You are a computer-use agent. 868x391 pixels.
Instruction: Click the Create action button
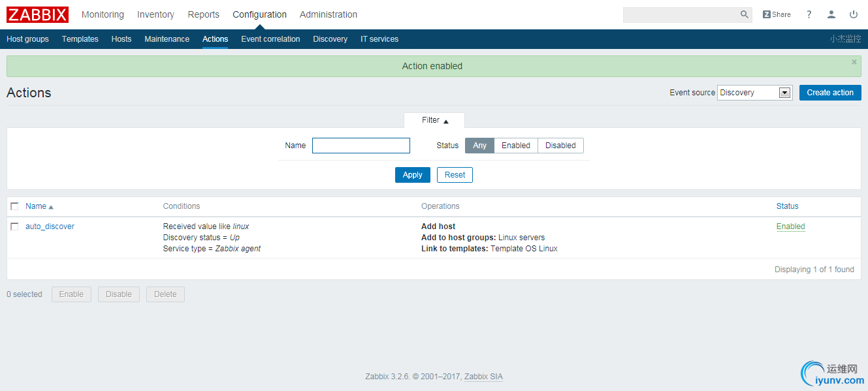click(x=830, y=93)
